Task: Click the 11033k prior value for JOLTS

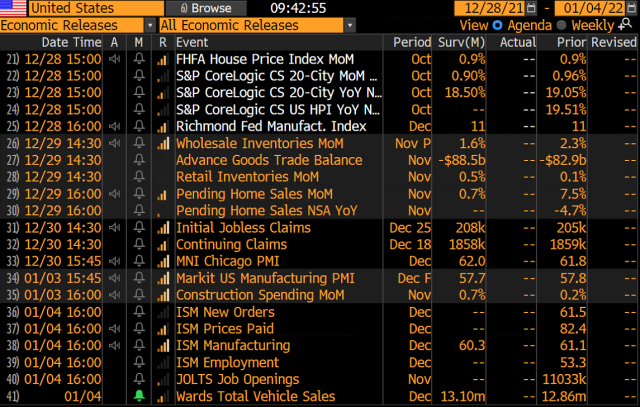Action: point(564,379)
